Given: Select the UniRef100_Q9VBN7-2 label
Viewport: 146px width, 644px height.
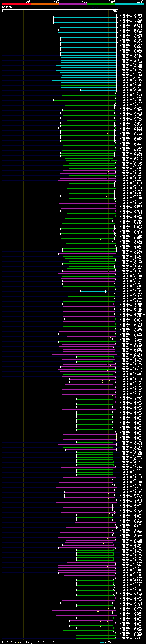Looking at the screenshot, I should pyautogui.click(x=132, y=314).
